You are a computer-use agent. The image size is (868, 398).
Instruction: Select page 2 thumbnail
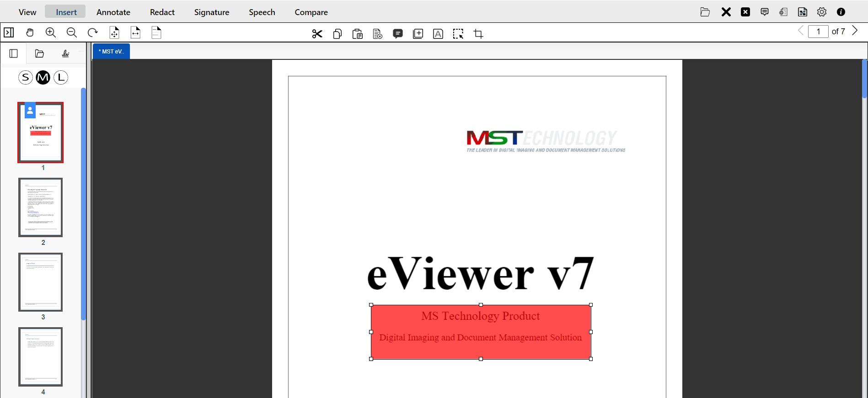pos(41,207)
